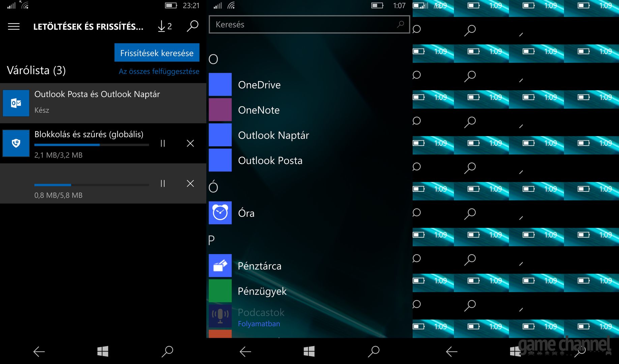
Task: Tap Back arrow in middle phone screen
Action: (x=245, y=352)
